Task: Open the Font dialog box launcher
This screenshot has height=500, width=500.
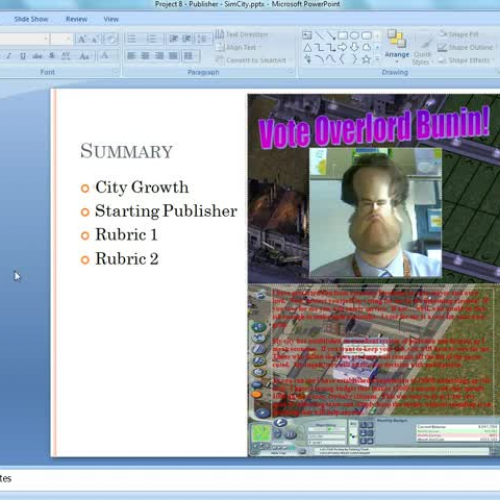Action: [116, 71]
